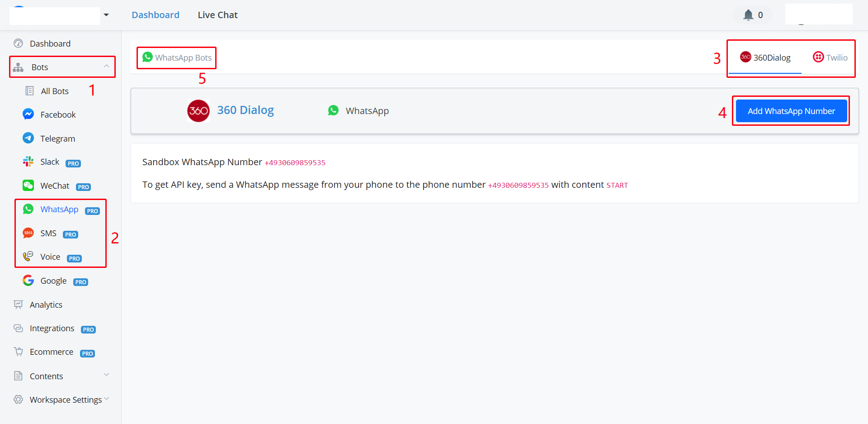868x424 pixels.
Task: Click Add WhatsApp Number button
Action: coord(791,111)
